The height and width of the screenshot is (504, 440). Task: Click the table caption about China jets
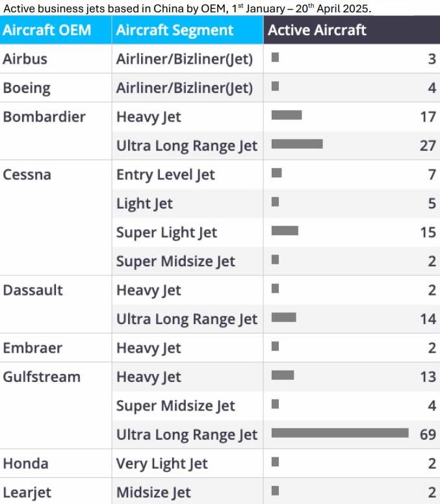[187, 8]
